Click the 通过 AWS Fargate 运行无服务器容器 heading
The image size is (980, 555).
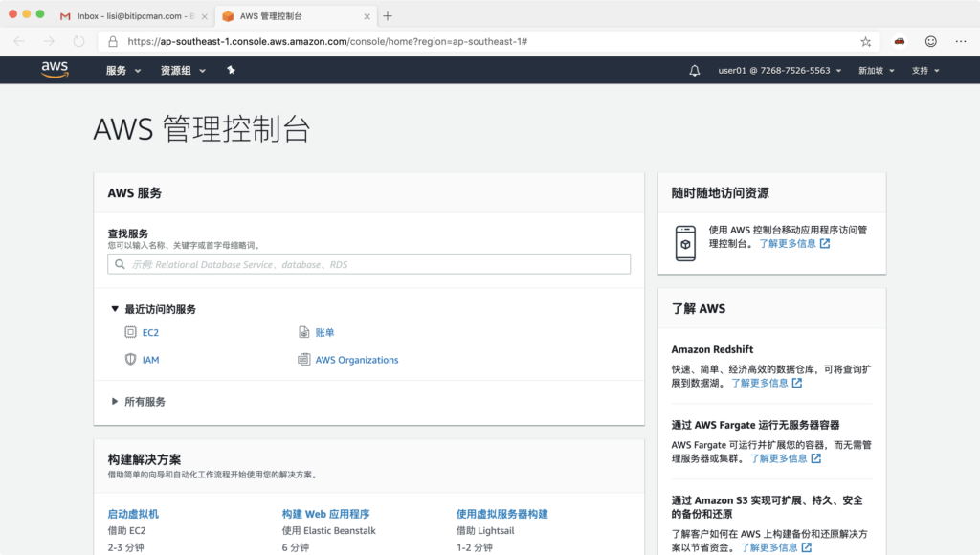point(756,425)
